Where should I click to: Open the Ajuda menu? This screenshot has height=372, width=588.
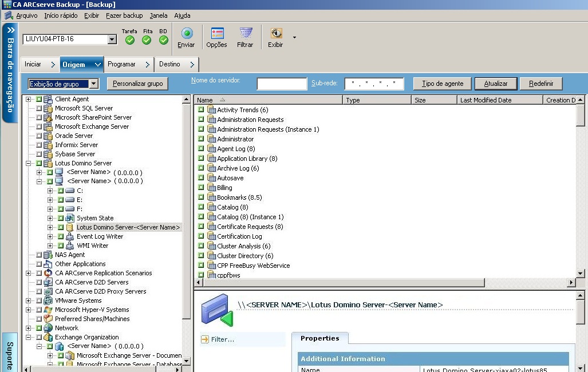pyautogui.click(x=182, y=15)
